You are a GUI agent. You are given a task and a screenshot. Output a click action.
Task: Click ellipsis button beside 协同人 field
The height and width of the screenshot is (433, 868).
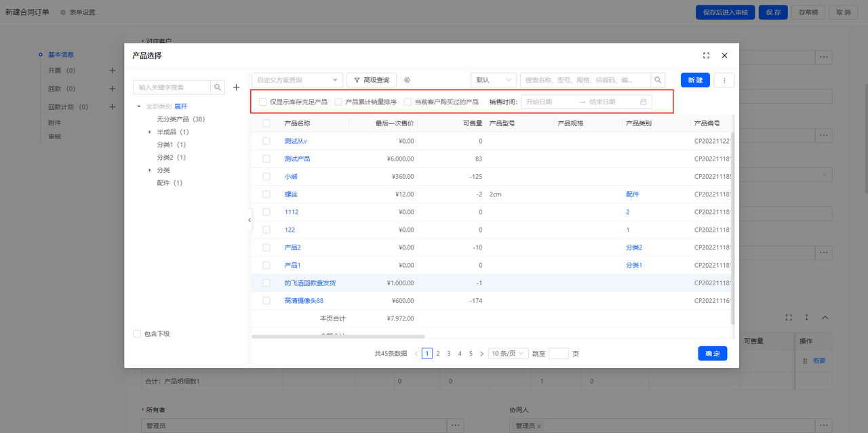pyautogui.click(x=824, y=426)
